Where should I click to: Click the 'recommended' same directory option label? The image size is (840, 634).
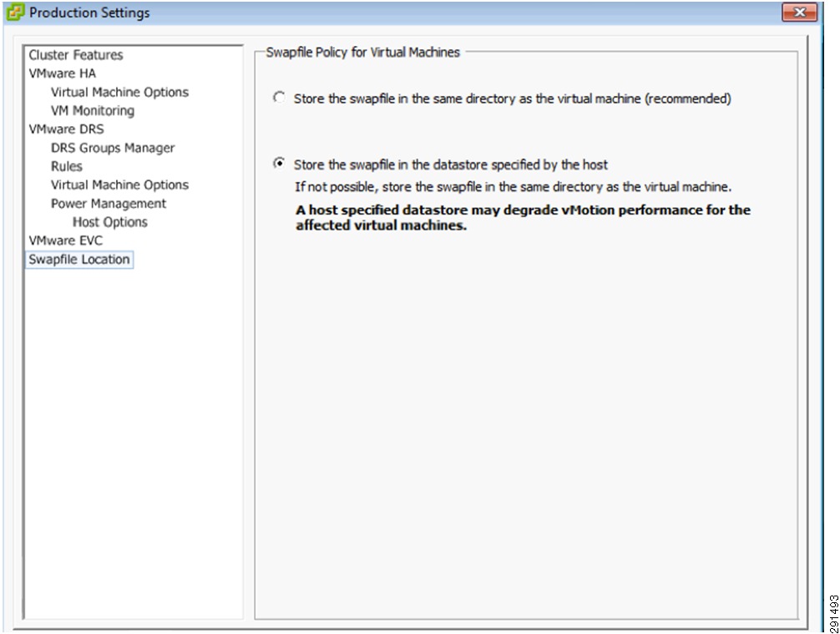coord(512,99)
